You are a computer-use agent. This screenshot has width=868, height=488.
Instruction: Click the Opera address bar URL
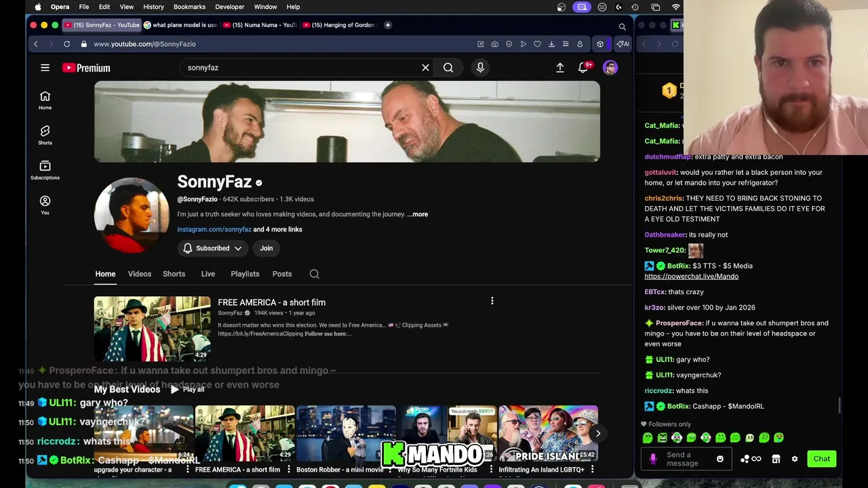click(x=144, y=44)
